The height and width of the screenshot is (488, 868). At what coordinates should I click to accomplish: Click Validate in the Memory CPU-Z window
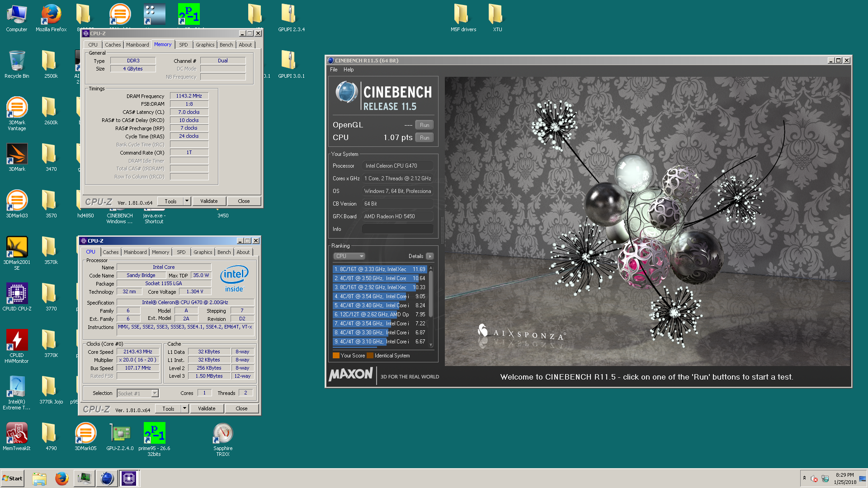209,201
